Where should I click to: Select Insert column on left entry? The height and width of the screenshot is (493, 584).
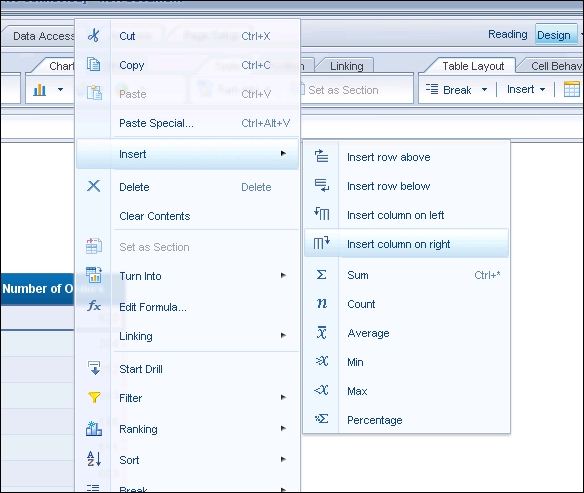coord(406,215)
